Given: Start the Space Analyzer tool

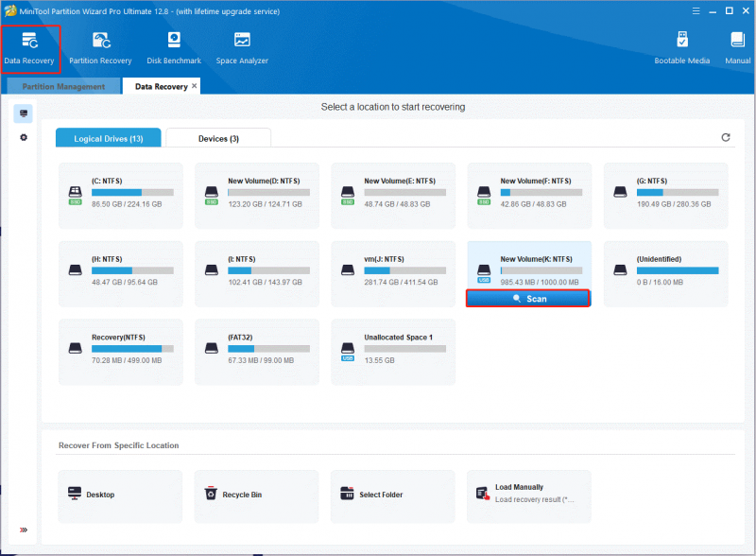Looking at the screenshot, I should tap(242, 48).
